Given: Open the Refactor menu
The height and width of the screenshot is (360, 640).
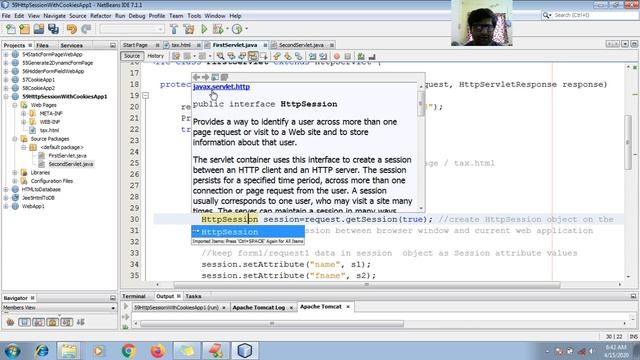Looking at the screenshot, I should point(100,16).
